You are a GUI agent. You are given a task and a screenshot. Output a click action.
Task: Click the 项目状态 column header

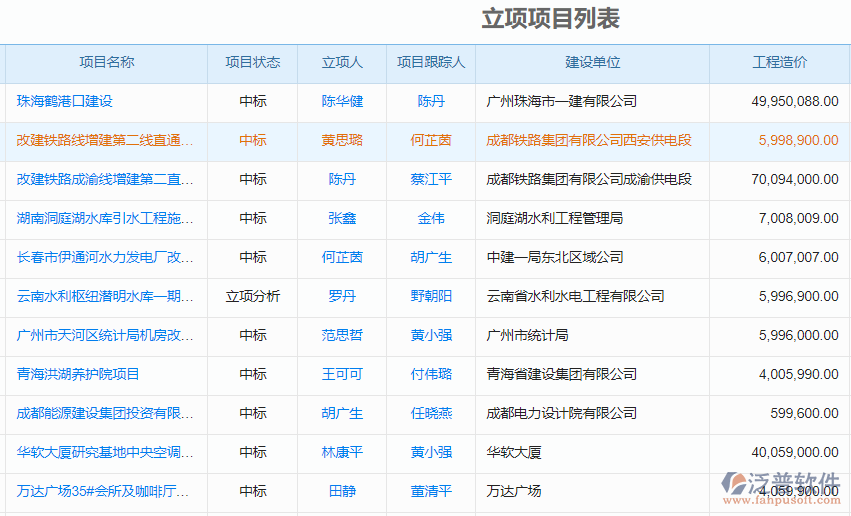pos(252,62)
